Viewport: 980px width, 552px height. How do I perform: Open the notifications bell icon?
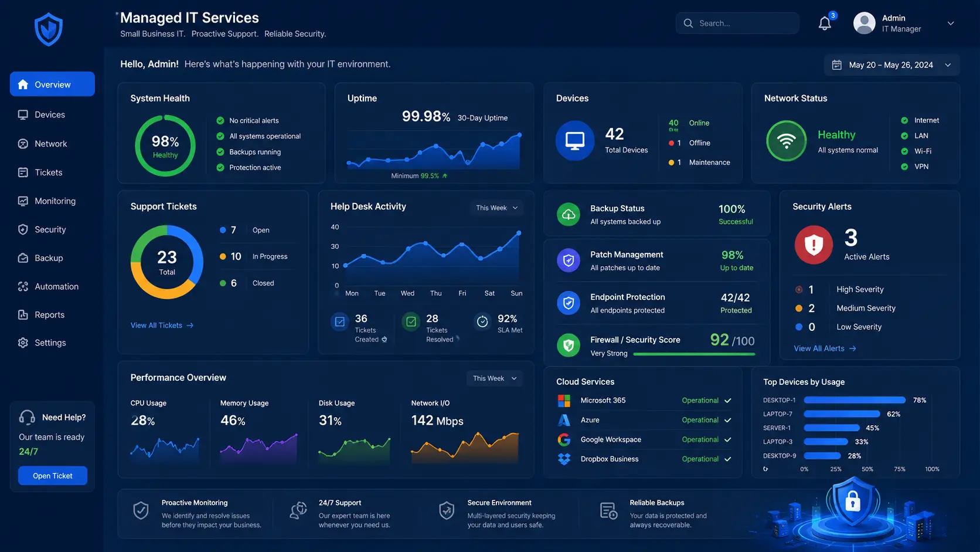point(825,23)
